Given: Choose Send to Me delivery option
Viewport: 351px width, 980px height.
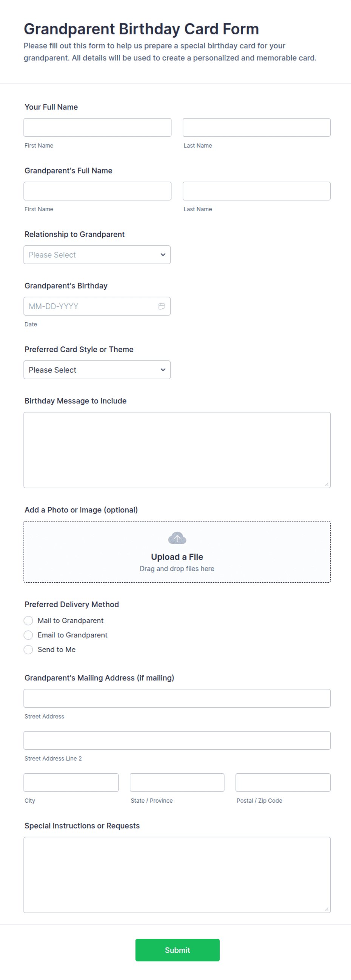Looking at the screenshot, I should [28, 649].
